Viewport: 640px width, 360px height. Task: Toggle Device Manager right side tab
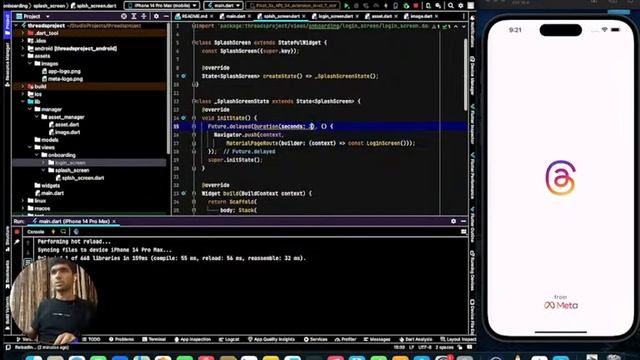coord(473,76)
